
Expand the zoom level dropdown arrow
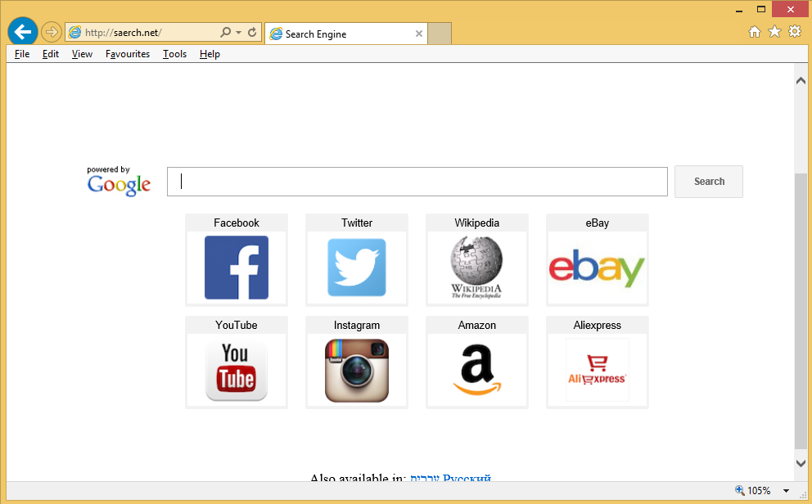(786, 491)
